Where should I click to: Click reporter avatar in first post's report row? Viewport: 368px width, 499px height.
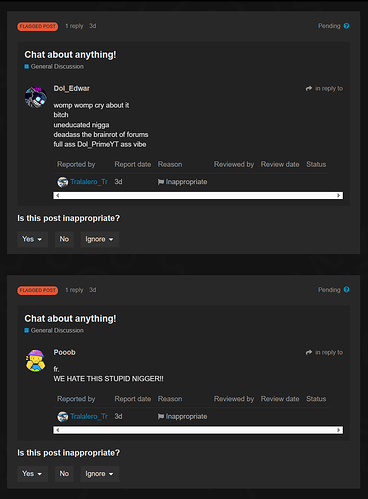coord(63,182)
